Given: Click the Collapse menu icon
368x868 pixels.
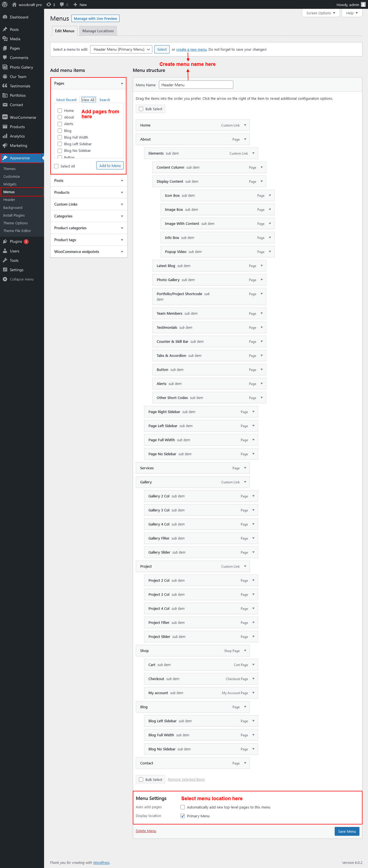Looking at the screenshot, I should tap(5, 279).
